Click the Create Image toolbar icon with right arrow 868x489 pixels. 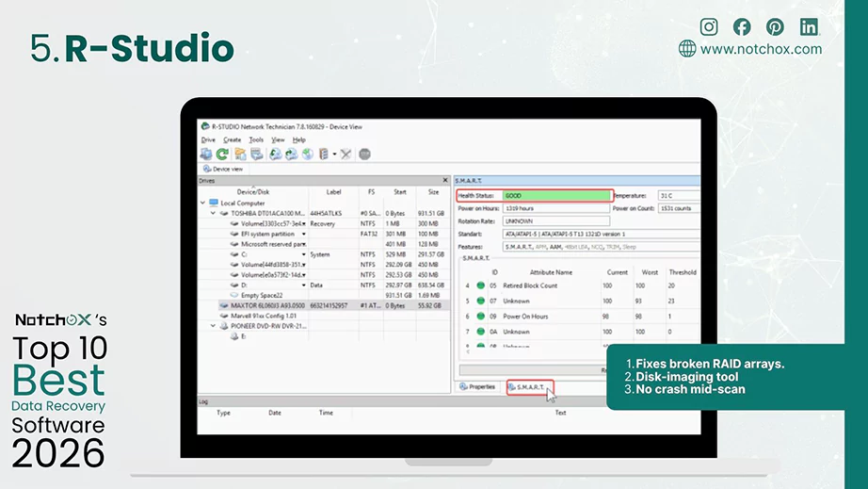[291, 154]
